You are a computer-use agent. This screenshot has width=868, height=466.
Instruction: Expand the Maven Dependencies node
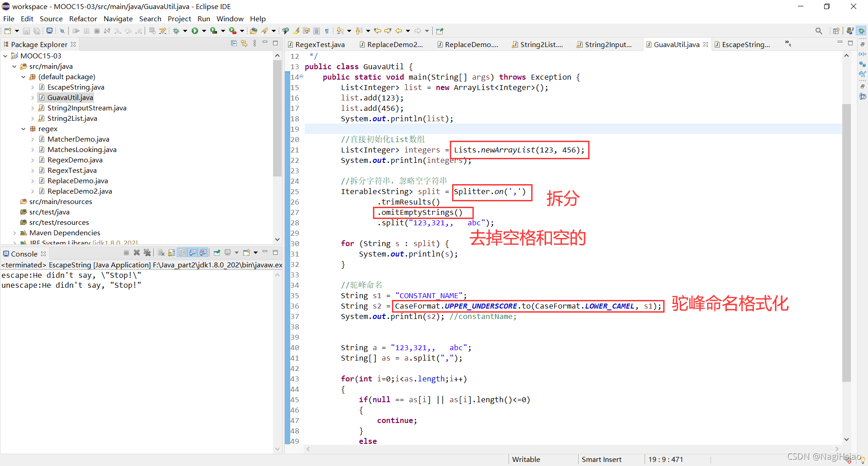14,233
